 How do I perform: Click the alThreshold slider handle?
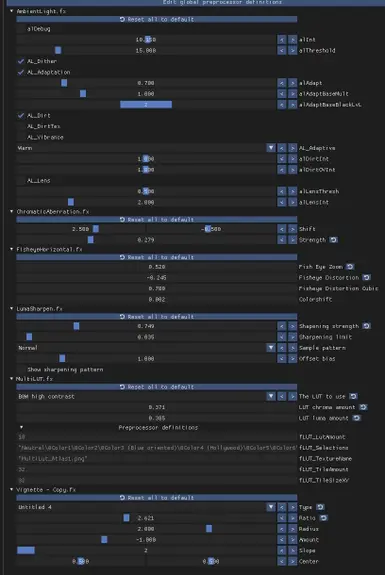tap(58, 50)
